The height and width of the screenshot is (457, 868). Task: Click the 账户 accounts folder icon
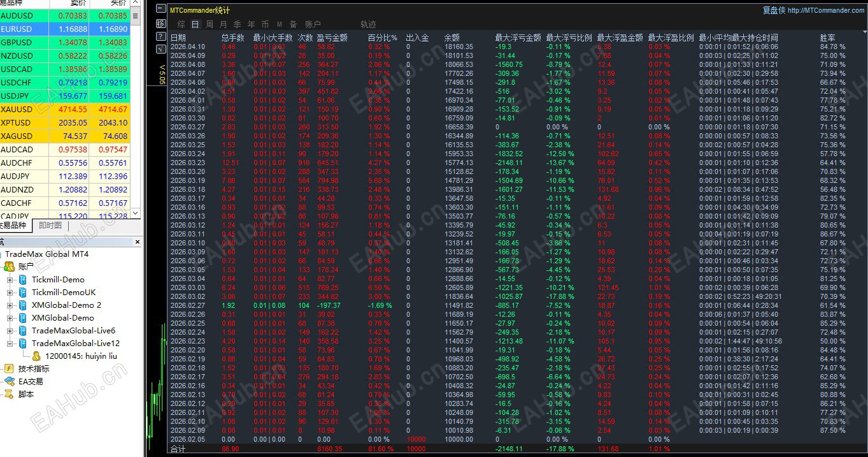click(10, 267)
